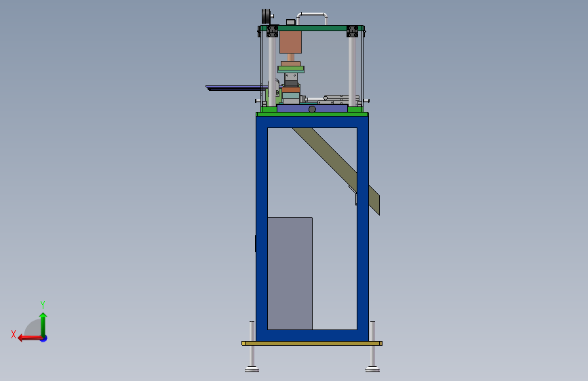Select the olive diagonal discharge chute
This screenshot has width=588, height=381.
point(336,171)
